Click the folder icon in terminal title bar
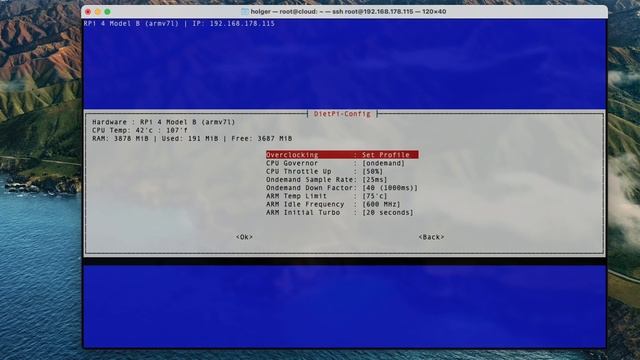640x360 pixels. [x=244, y=12]
